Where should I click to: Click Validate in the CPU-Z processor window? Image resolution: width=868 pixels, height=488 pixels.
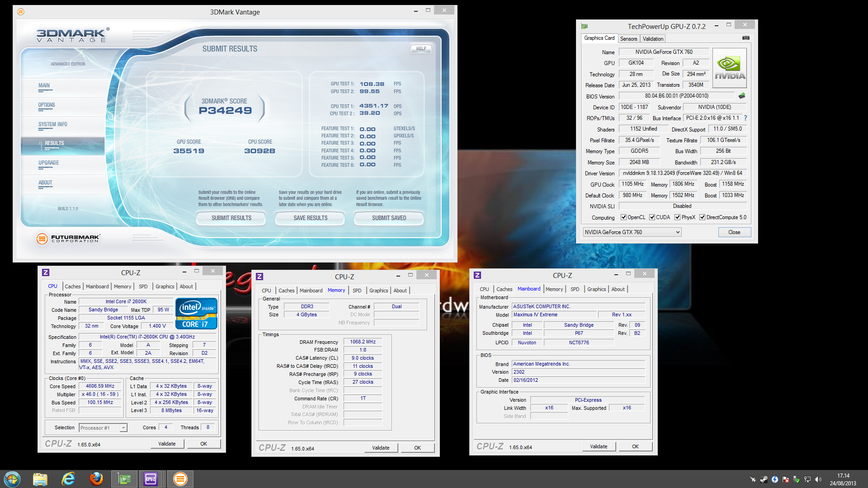point(167,444)
